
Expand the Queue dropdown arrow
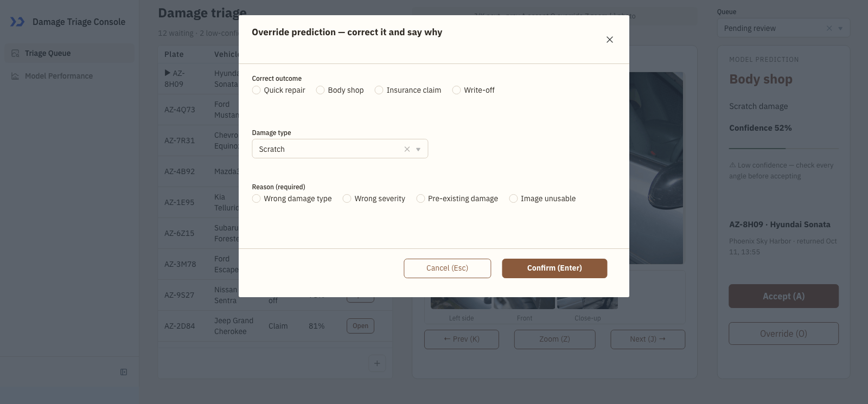click(840, 28)
